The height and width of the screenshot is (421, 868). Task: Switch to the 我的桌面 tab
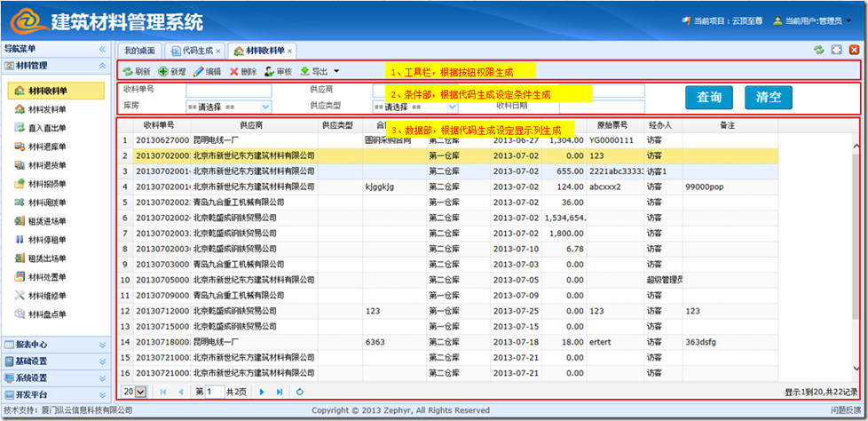(139, 51)
